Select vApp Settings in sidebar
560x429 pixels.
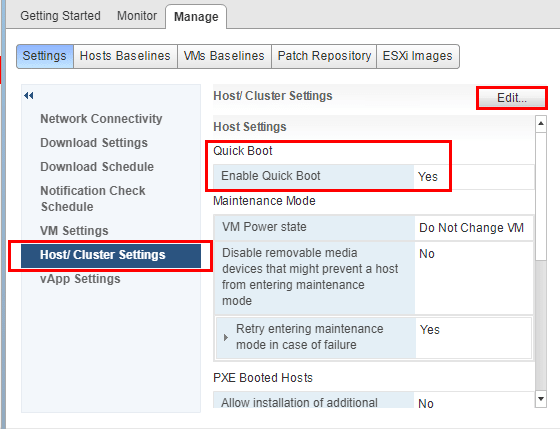(80, 279)
